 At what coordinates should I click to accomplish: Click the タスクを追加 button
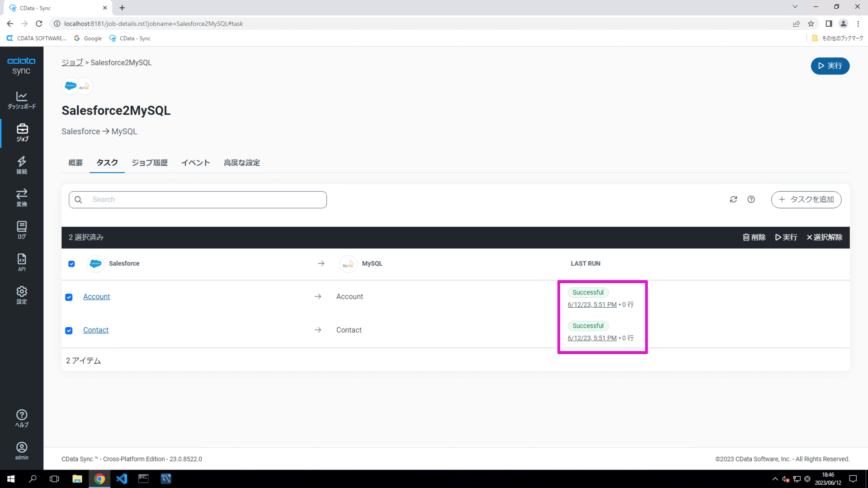click(x=806, y=199)
